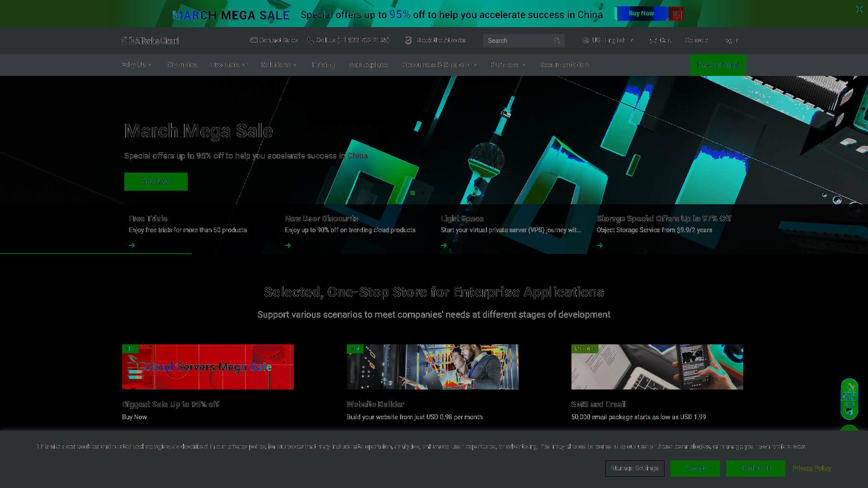Click the arrow under Light Space

tap(444, 245)
